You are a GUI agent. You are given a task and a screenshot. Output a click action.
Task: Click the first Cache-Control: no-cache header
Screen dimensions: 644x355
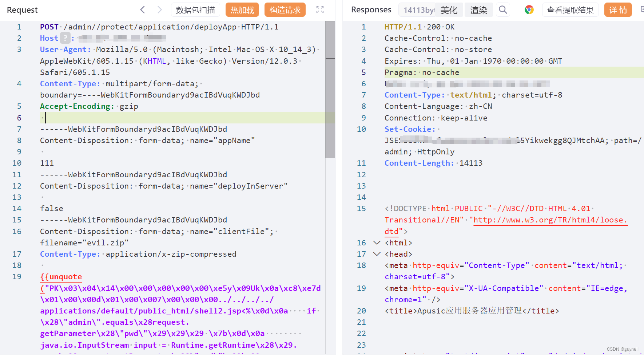(x=438, y=38)
